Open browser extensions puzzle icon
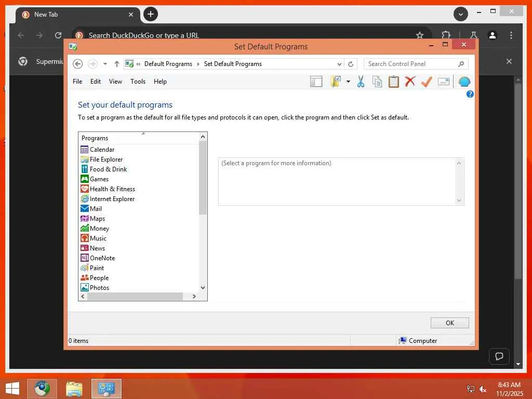Viewport: 532px width, 399px height. coord(446,35)
